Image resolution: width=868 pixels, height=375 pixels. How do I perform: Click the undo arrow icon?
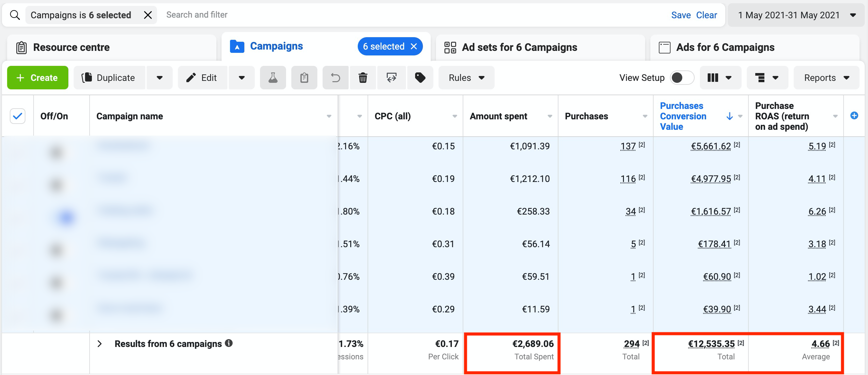coord(335,78)
